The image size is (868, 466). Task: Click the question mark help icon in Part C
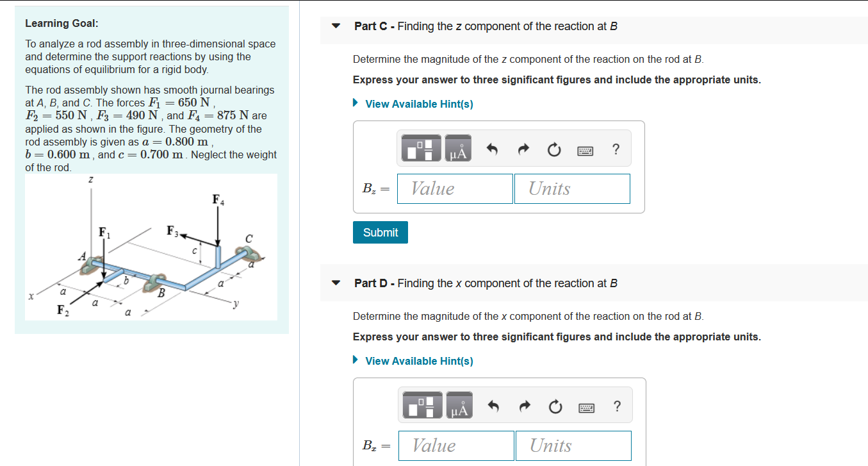(x=615, y=148)
